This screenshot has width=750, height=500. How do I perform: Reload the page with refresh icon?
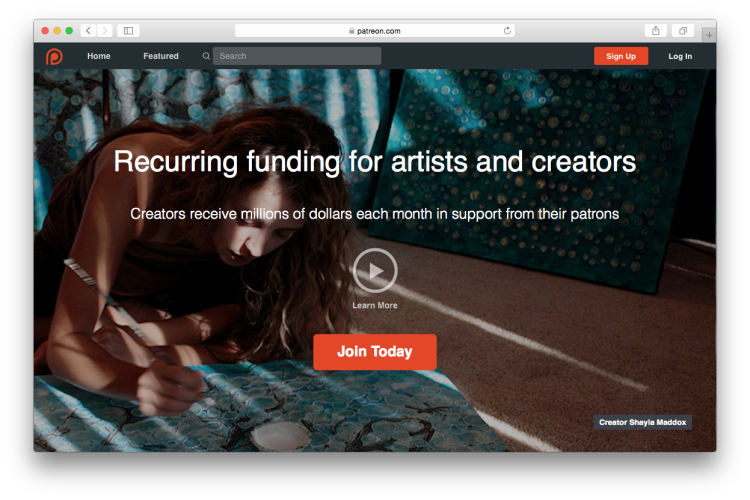507,31
